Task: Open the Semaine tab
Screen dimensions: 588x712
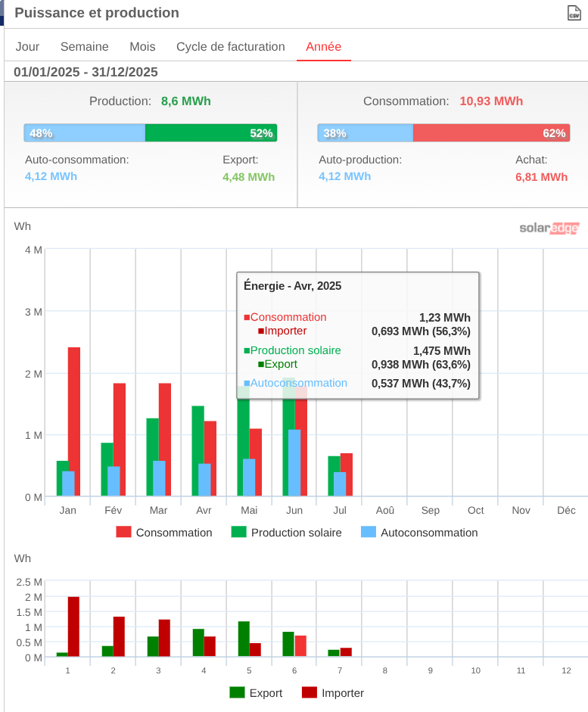Action: 85,47
